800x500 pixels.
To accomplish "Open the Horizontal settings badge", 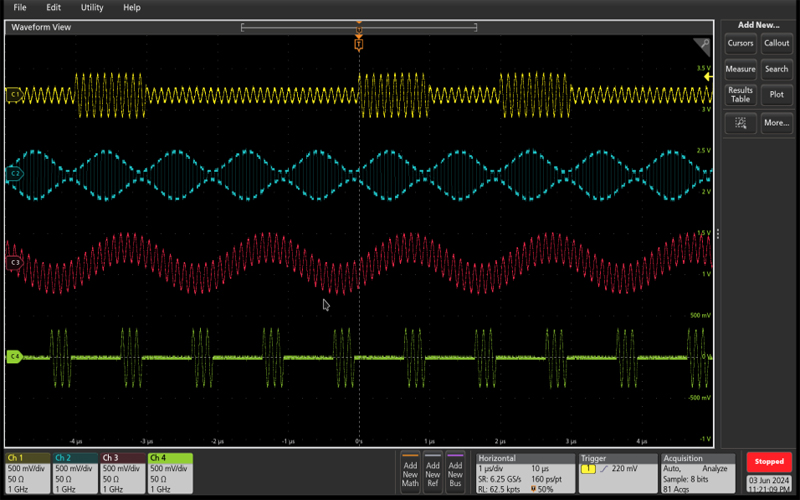I will click(525, 471).
